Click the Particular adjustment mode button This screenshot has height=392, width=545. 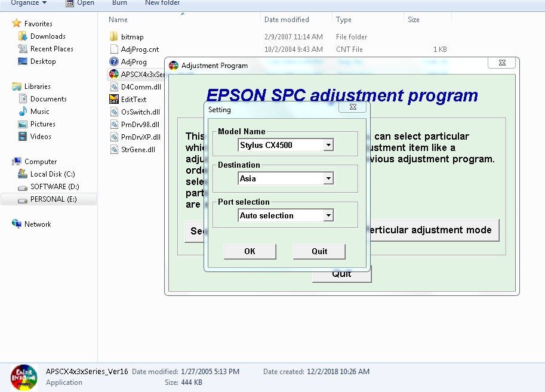433,230
